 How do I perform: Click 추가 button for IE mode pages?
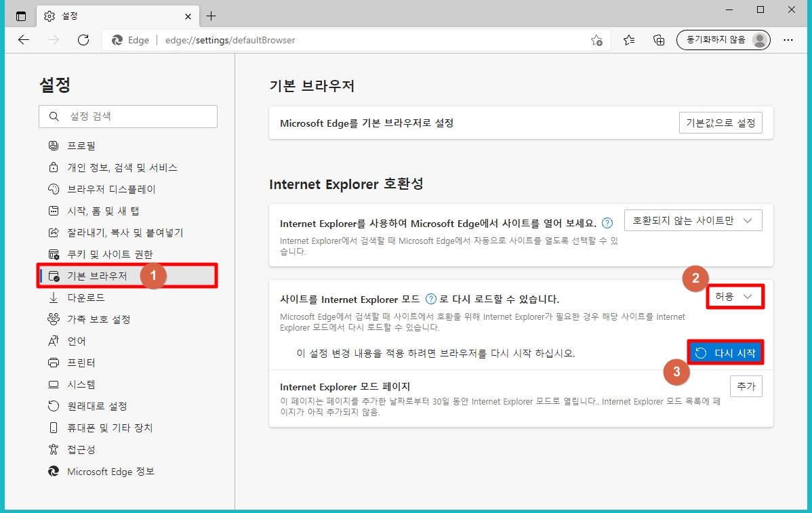(746, 386)
